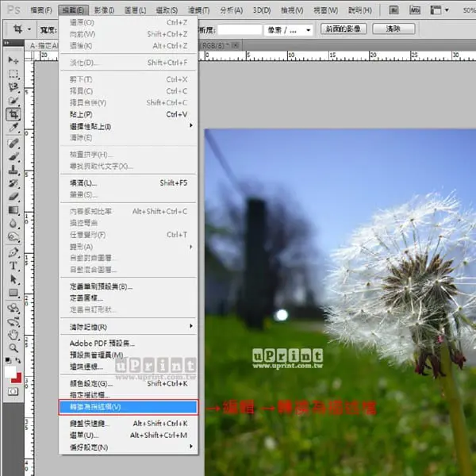Focus the resolution input field

[x=240, y=30]
